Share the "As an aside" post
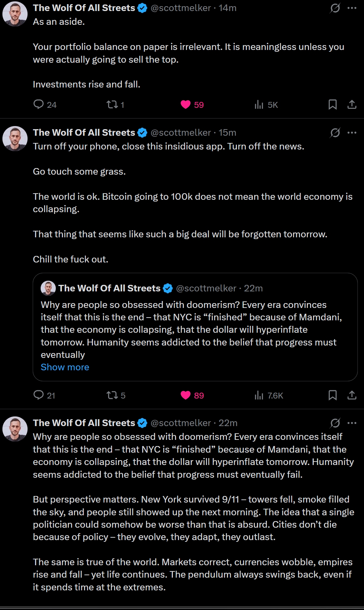 click(352, 104)
